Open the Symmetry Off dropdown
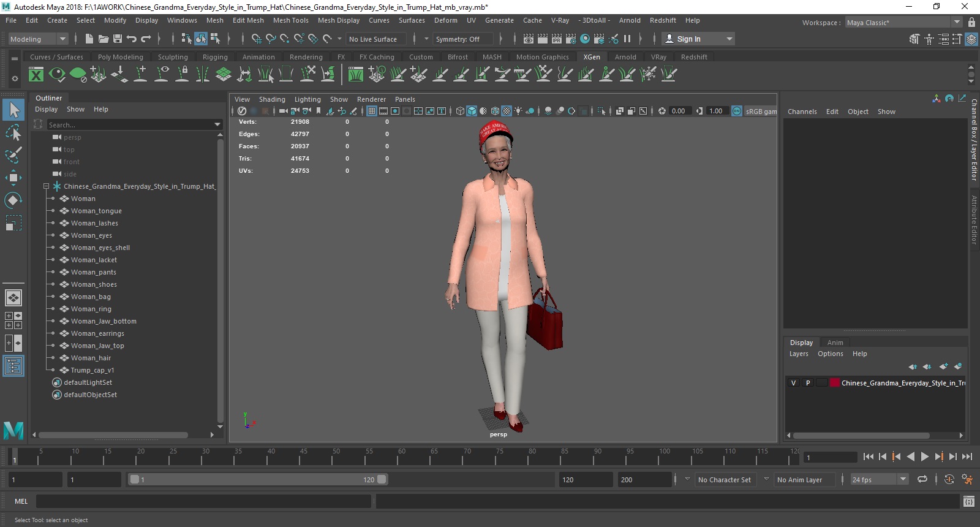This screenshot has width=980, height=527. click(x=462, y=39)
